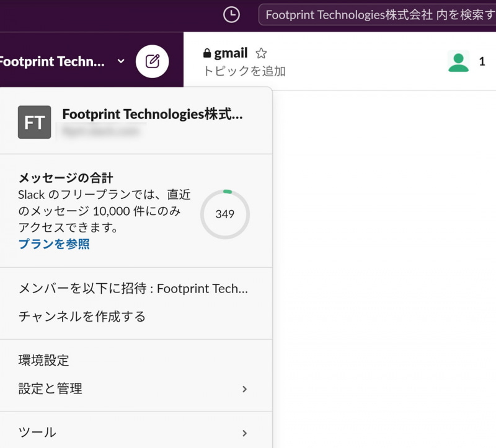Expand the 設定と管理 submenu arrow
The width and height of the screenshot is (496, 448).
tap(244, 389)
